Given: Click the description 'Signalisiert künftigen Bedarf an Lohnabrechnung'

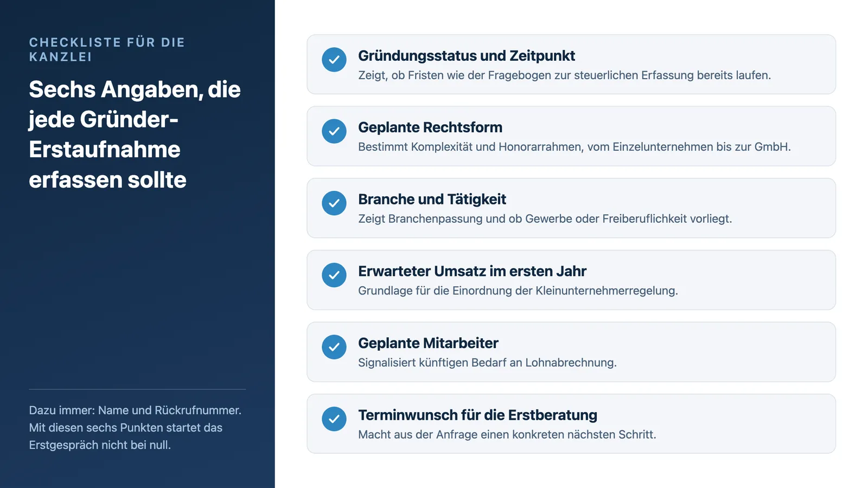Looking at the screenshot, I should (487, 363).
